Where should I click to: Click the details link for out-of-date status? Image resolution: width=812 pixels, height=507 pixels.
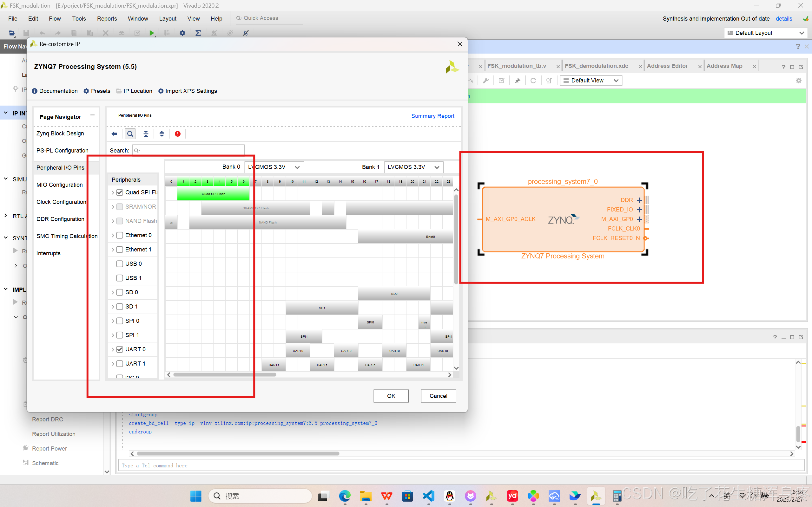[x=784, y=19]
